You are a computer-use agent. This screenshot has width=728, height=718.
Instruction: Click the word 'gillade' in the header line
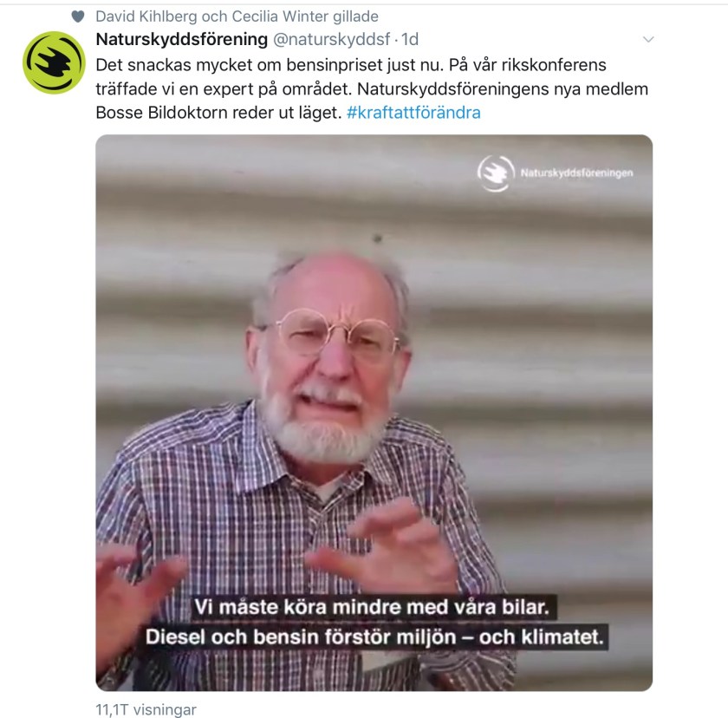click(x=355, y=16)
